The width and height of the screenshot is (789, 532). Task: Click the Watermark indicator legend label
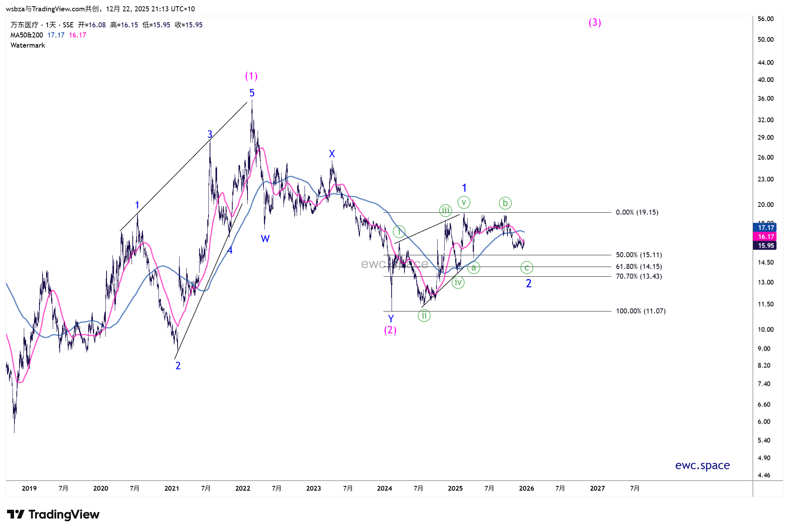(x=28, y=45)
